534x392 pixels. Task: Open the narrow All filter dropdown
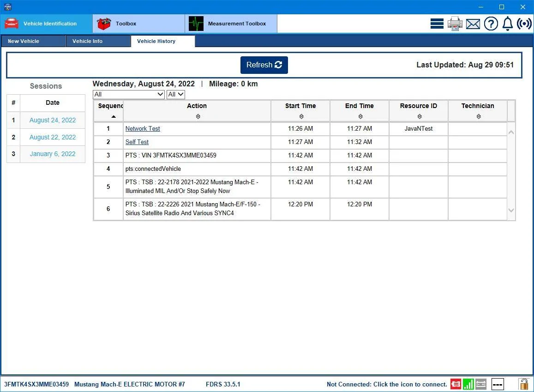(176, 94)
